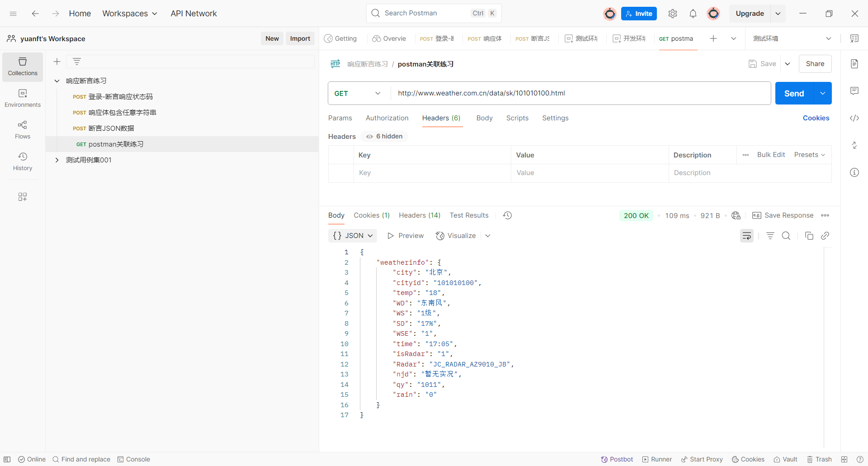Click the Invite button
Viewport: 868px width, 466px height.
(x=639, y=14)
